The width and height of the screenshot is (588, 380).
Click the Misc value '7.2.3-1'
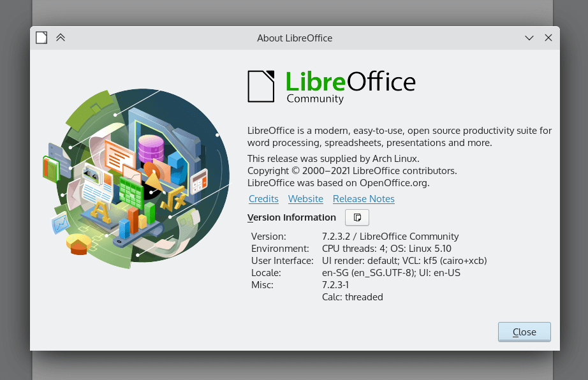335,285
